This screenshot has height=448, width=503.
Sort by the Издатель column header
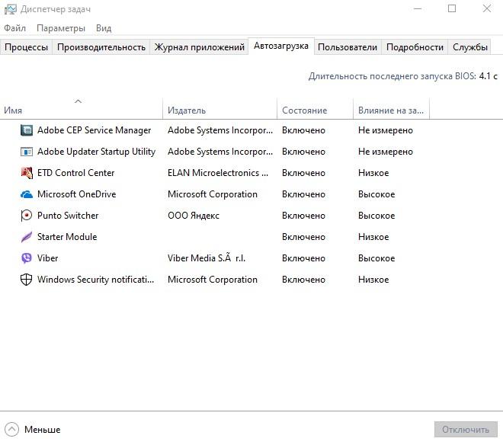click(219, 108)
